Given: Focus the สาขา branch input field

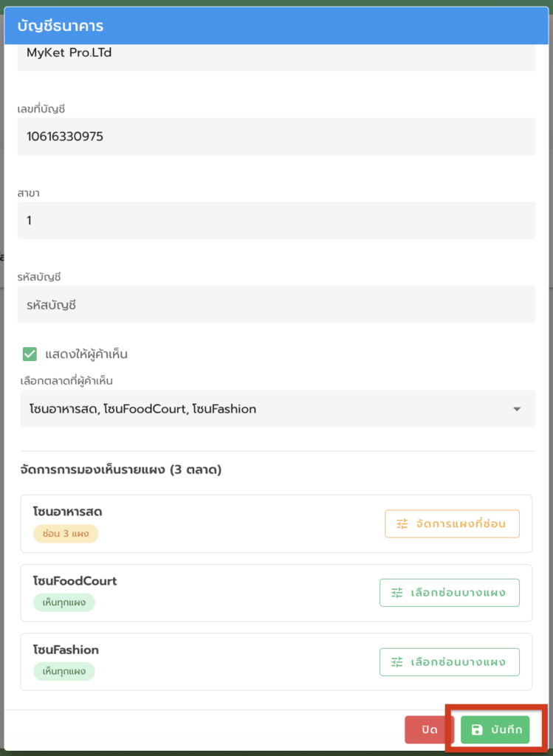Looking at the screenshot, I should [x=276, y=220].
